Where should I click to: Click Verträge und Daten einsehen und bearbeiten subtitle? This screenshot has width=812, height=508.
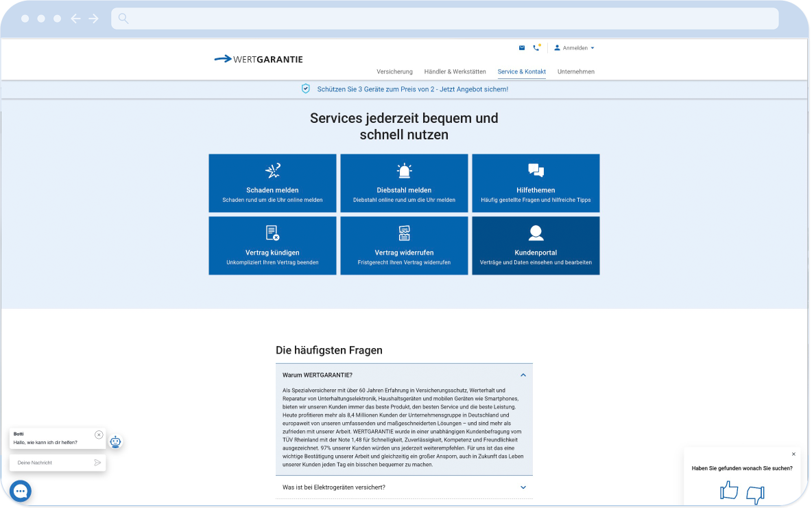coord(536,262)
